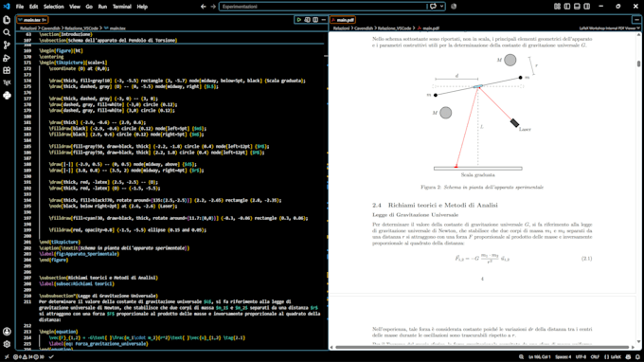This screenshot has width=644, height=362.
Task: Open the Python extension sidebar icon
Action: [7, 96]
